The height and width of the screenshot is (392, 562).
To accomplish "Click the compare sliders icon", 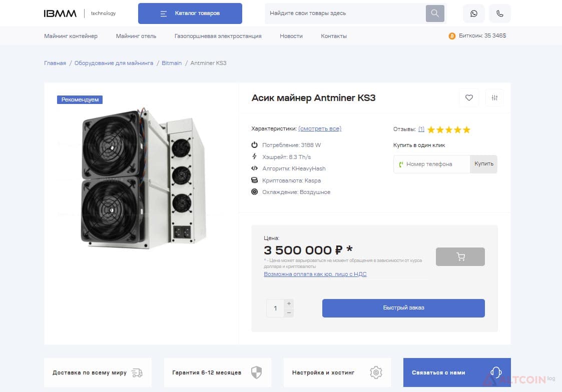I will (494, 97).
